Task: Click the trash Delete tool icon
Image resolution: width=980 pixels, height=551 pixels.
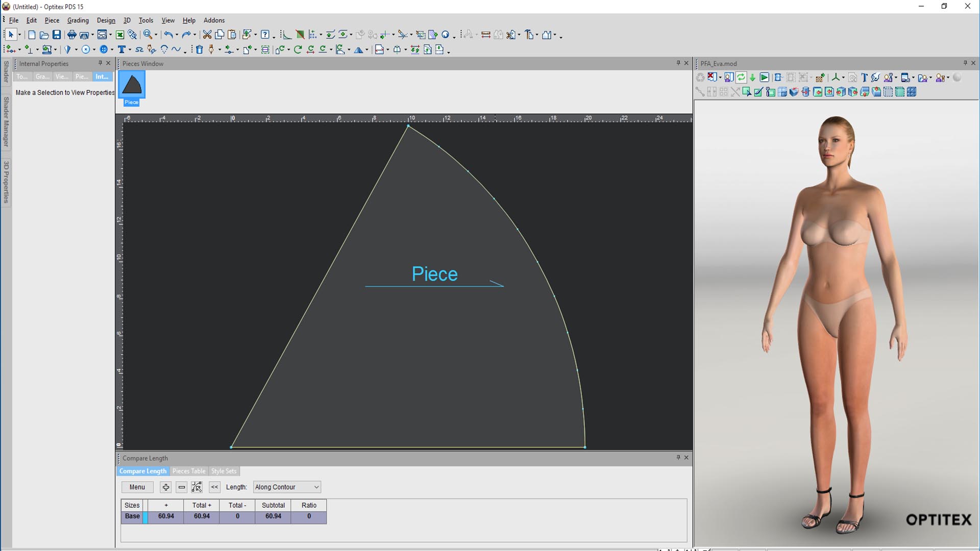Action: (200, 49)
